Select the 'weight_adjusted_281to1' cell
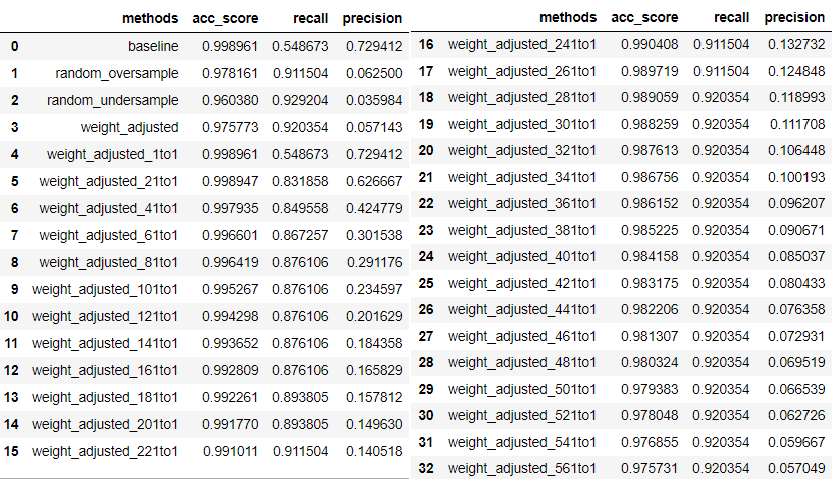This screenshot has width=834, height=479. (x=522, y=98)
